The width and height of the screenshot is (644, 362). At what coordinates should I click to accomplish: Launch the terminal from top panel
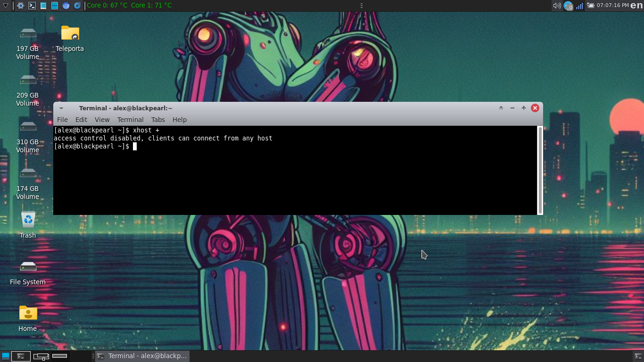[32, 6]
